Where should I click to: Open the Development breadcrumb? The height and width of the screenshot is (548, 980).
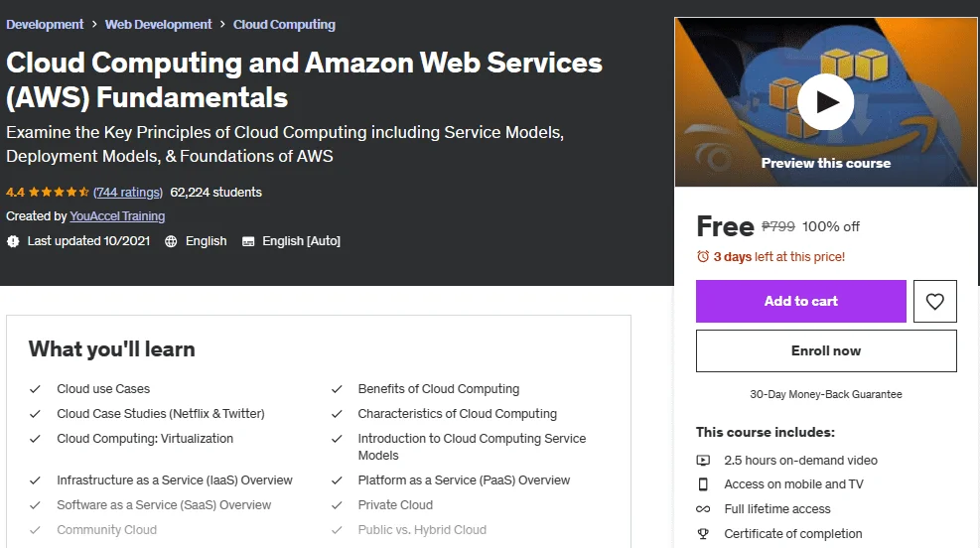pos(45,25)
